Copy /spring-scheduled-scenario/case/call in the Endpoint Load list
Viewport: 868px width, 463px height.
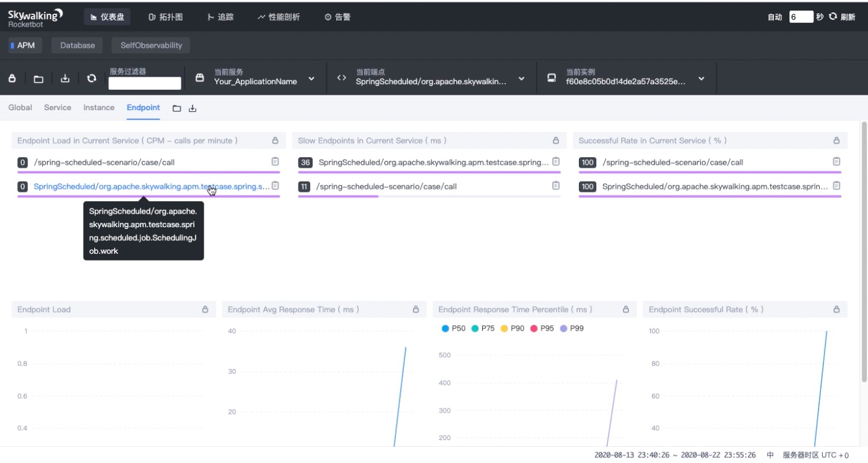(x=275, y=162)
